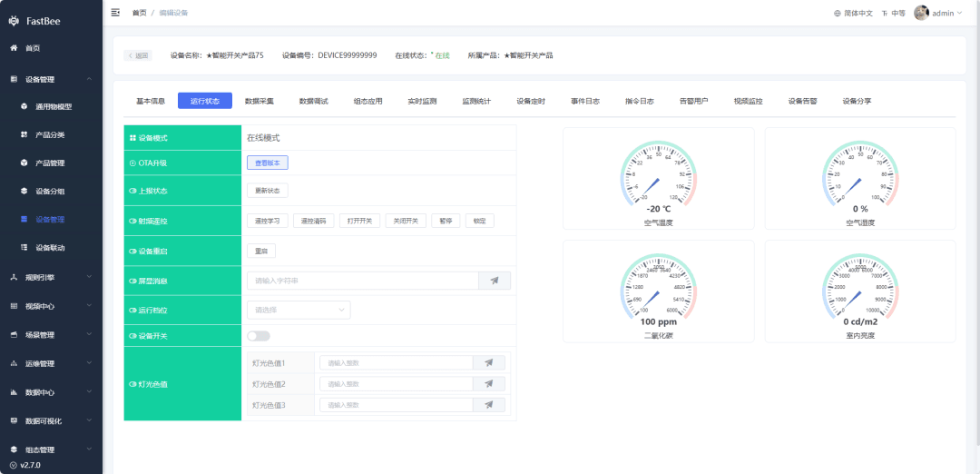Screen dimensions: 980x474
Task: Click the 更新状态 button
Action: tap(268, 190)
